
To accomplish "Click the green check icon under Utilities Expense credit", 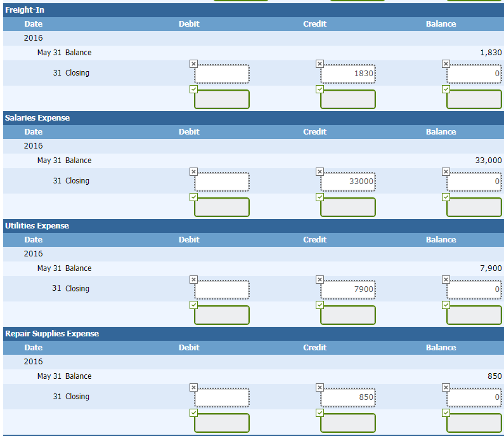I will [320, 305].
